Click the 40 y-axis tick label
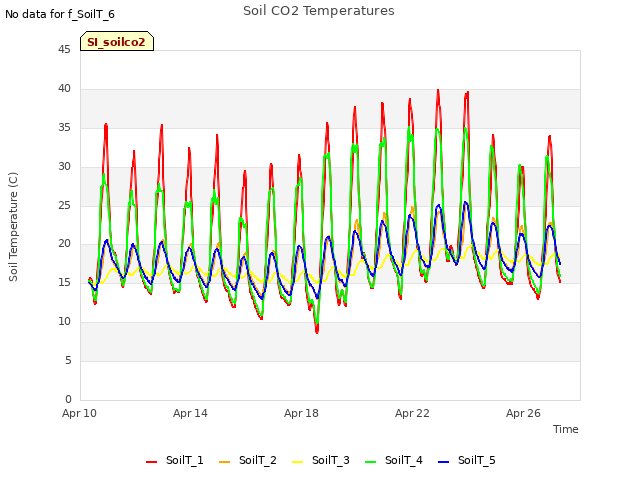Viewport: 640px width, 480px height. tap(64, 88)
